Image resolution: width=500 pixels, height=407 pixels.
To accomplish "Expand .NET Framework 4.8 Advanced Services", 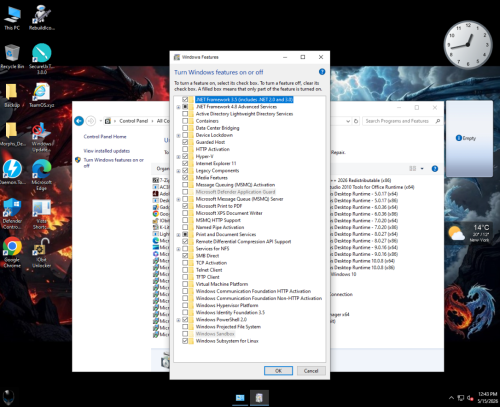I will (178, 107).
